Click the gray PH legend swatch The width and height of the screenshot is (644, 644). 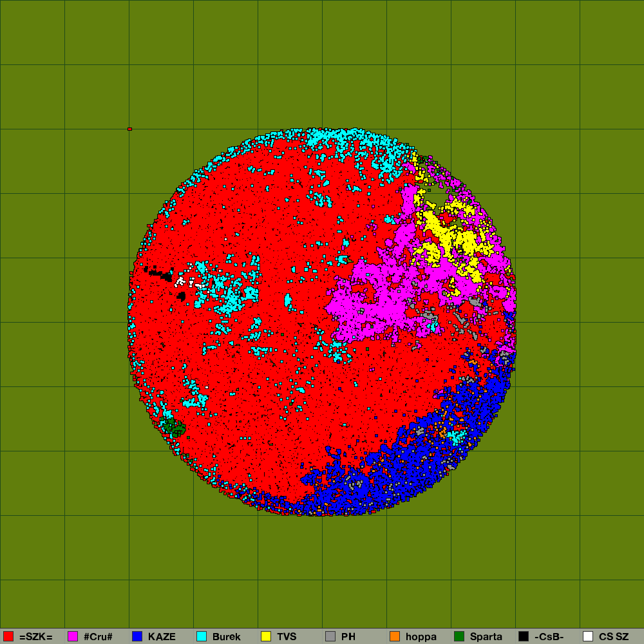click(330, 636)
